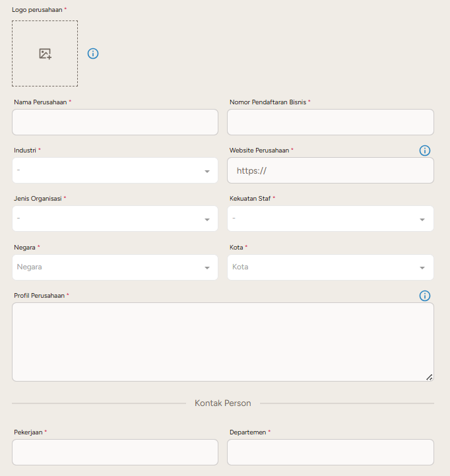The height and width of the screenshot is (476, 450).
Task: Click the info icon above Website Perusahaan field
Action: pos(425,151)
